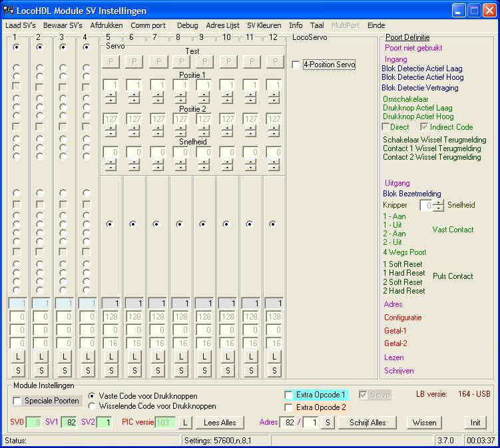
Task: Select Wisselende Code voor Drukknoppen radio
Action: [92, 406]
